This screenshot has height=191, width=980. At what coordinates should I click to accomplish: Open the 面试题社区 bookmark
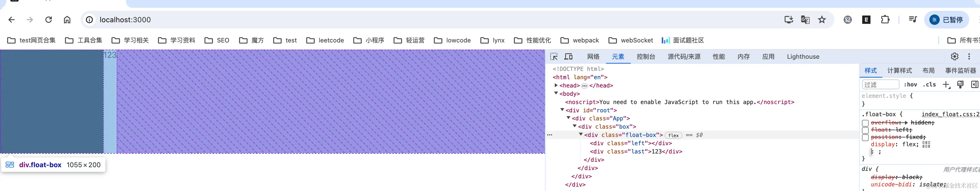coord(683,40)
